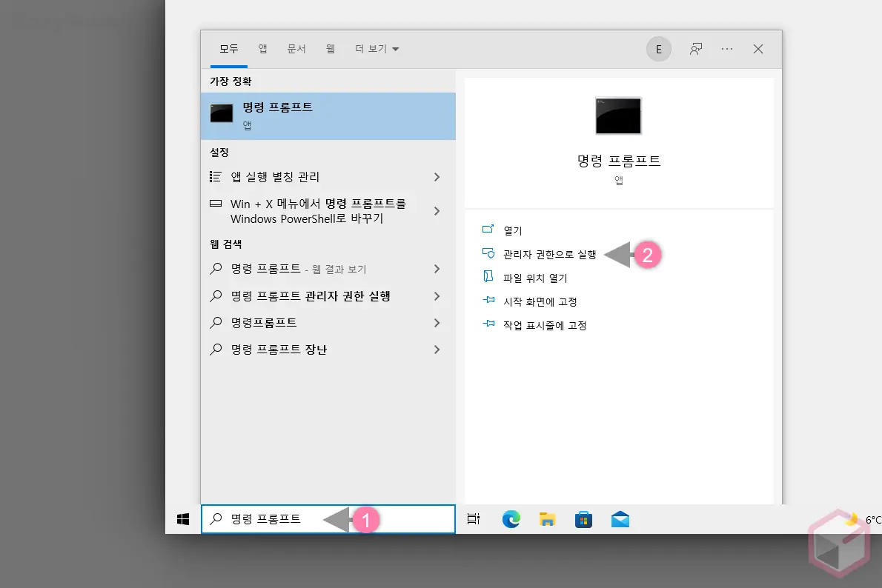Switch to the 앱 tab
Screen dimensions: 882x588
tap(262, 49)
